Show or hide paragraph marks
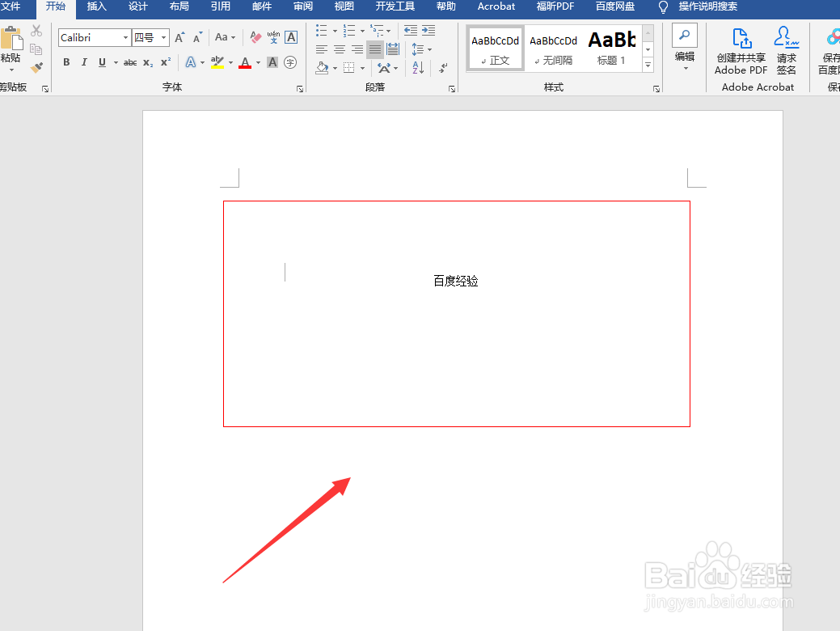The width and height of the screenshot is (840, 631). click(x=444, y=68)
